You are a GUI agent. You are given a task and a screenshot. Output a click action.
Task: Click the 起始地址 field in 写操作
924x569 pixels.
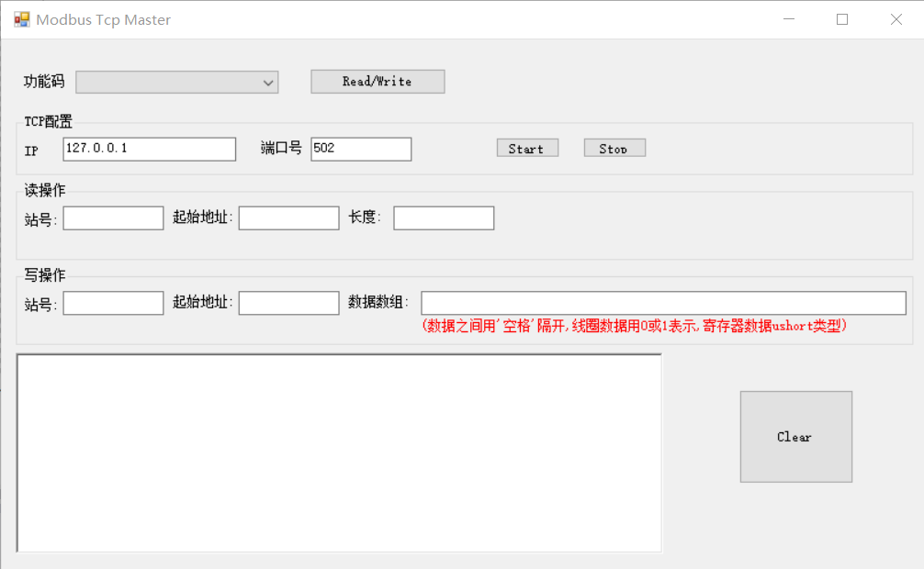pos(288,303)
